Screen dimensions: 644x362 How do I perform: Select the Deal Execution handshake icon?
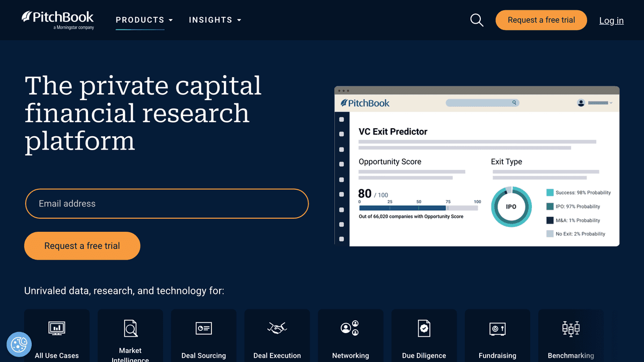pos(277,327)
